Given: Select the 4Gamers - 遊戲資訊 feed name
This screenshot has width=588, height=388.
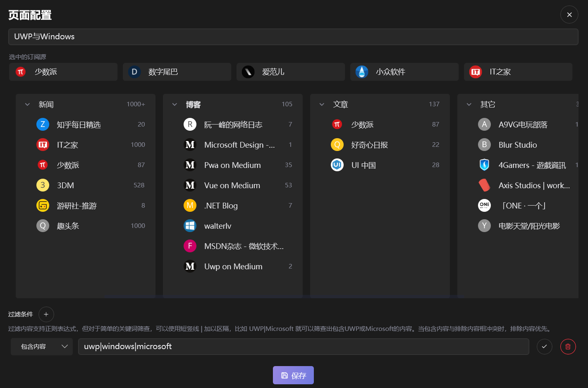Looking at the screenshot, I should (532, 165).
